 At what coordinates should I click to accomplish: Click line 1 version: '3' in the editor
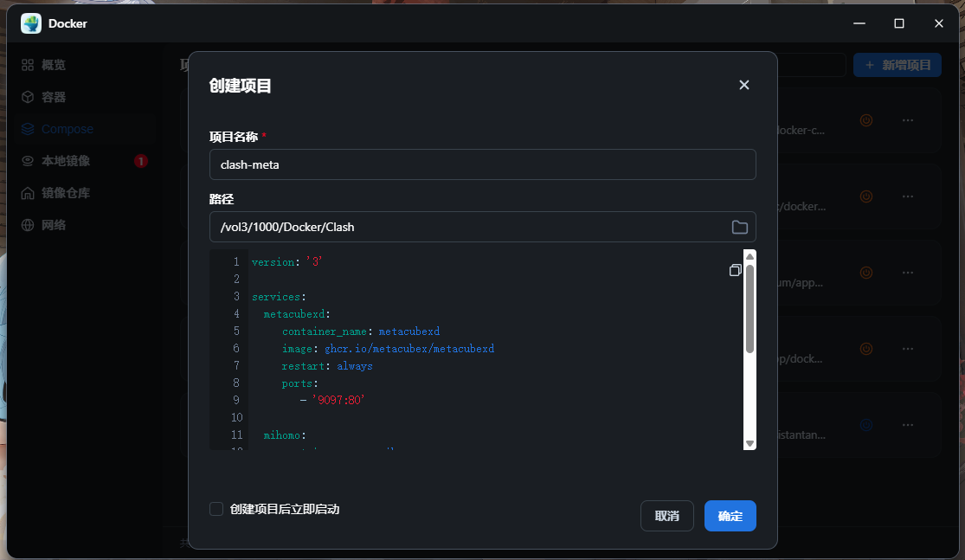pos(286,262)
